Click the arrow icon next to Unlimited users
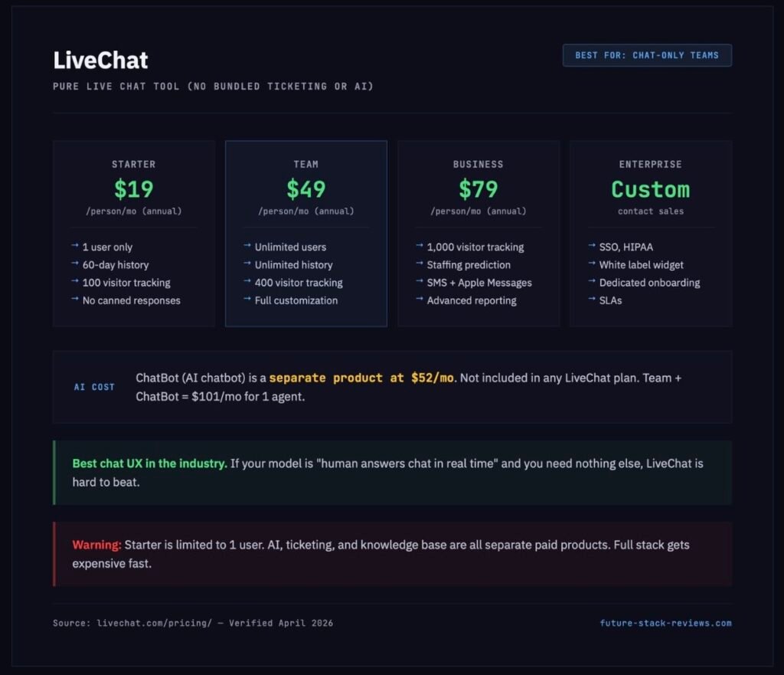784x675 pixels. [247, 247]
